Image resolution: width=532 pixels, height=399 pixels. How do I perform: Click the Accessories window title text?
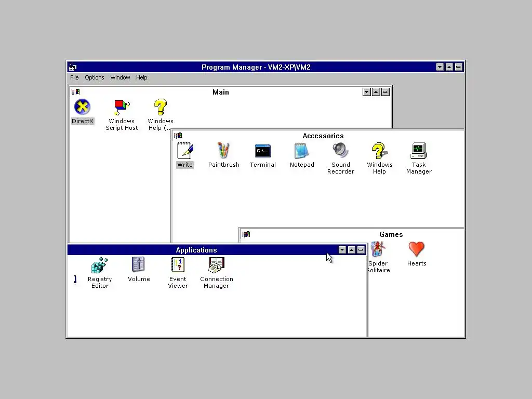click(323, 136)
